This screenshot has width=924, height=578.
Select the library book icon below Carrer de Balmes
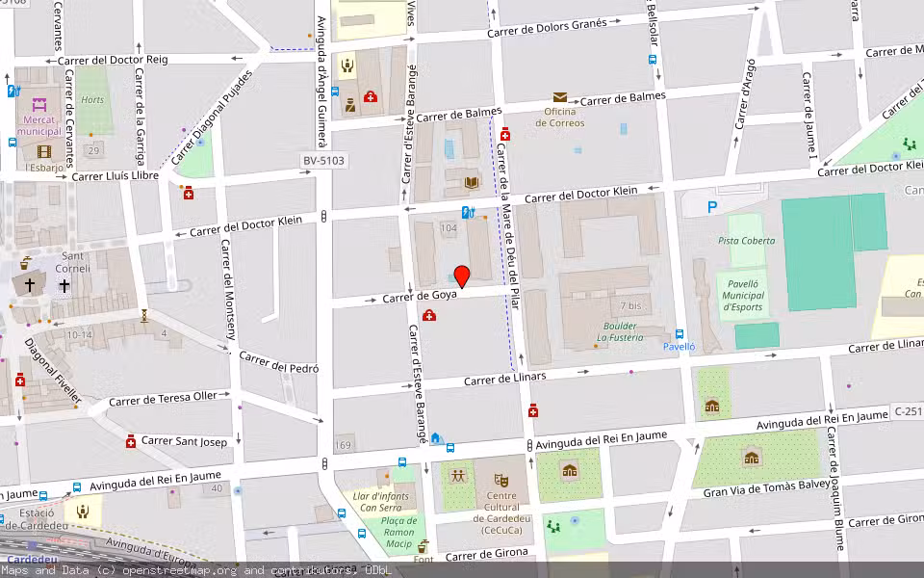click(470, 182)
